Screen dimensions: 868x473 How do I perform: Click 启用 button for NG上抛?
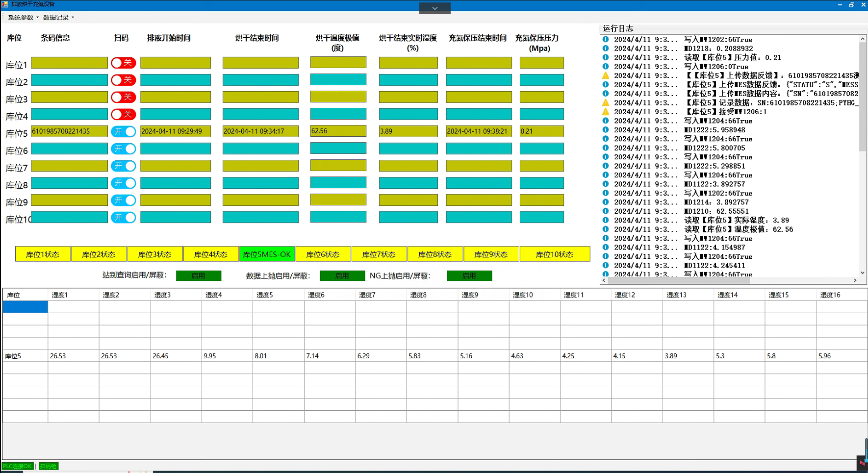[x=469, y=276]
